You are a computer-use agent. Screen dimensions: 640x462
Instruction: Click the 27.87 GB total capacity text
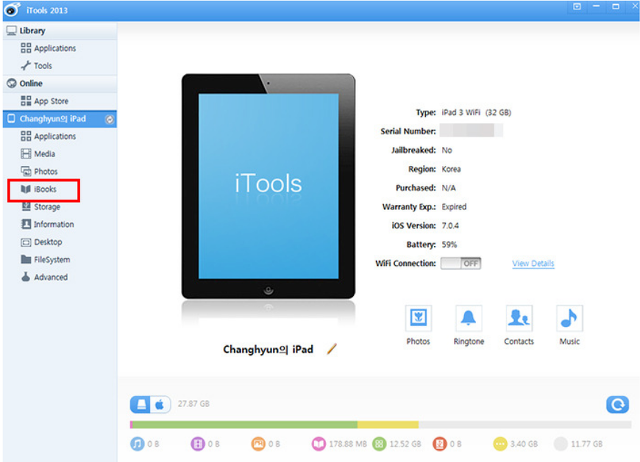point(193,404)
